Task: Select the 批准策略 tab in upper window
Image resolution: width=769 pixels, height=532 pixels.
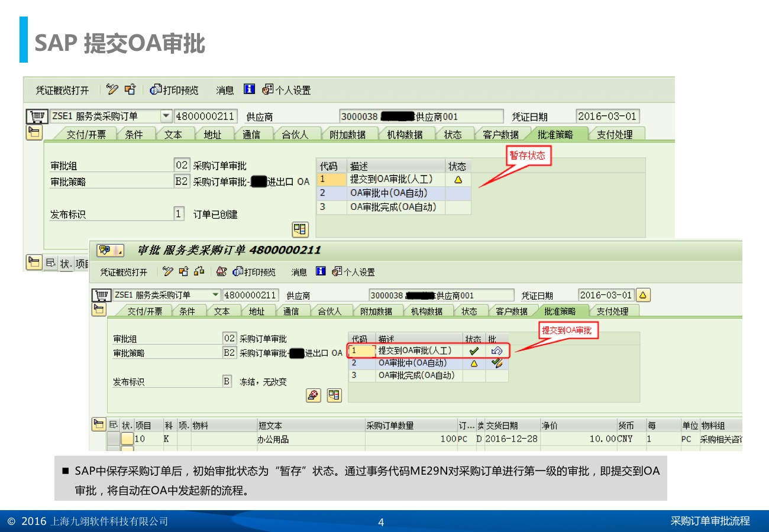Action: pyautogui.click(x=555, y=135)
